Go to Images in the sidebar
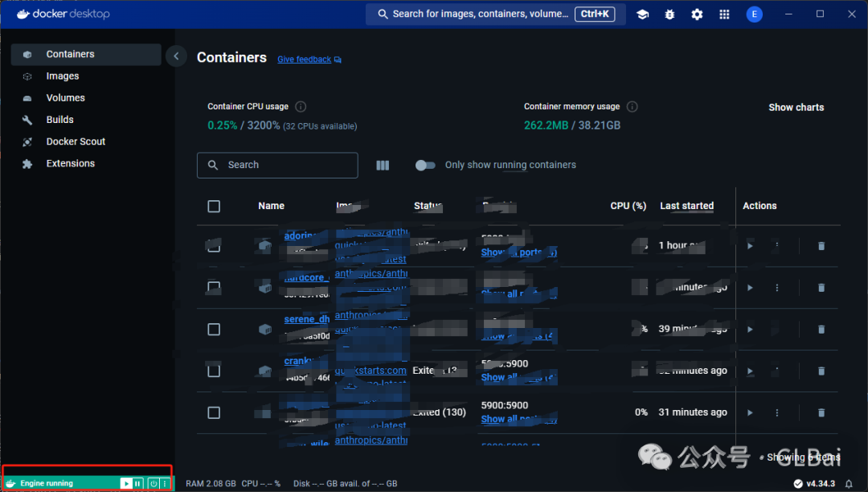868x492 pixels. pyautogui.click(x=62, y=76)
